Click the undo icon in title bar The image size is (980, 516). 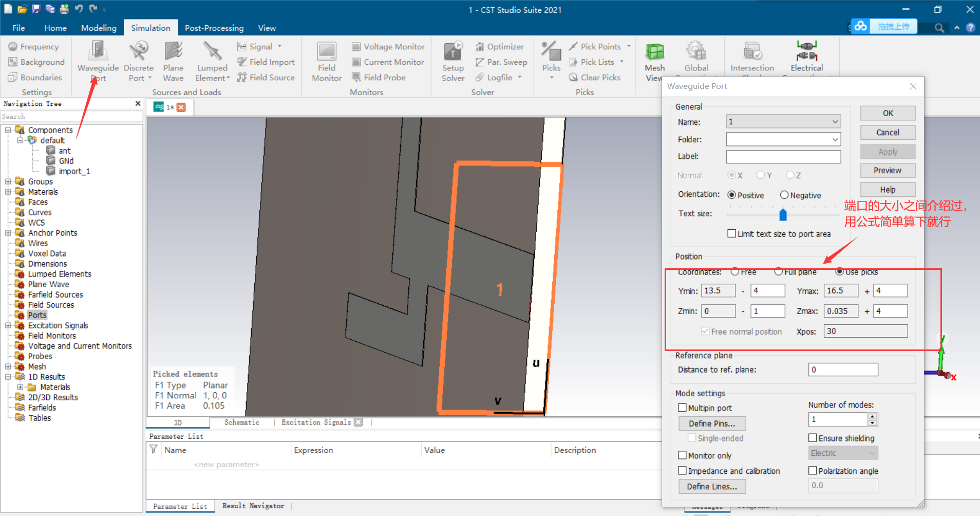79,9
